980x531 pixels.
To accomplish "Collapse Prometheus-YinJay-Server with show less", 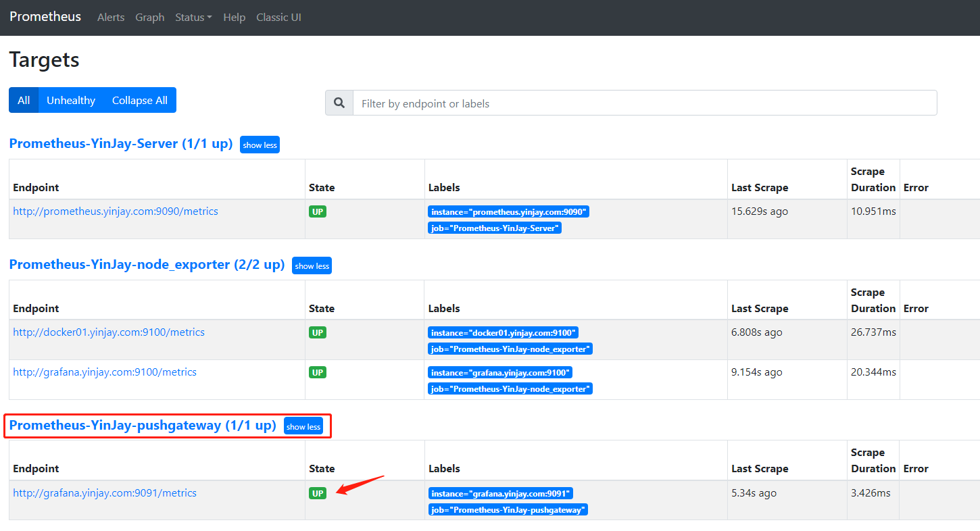I will [260, 145].
